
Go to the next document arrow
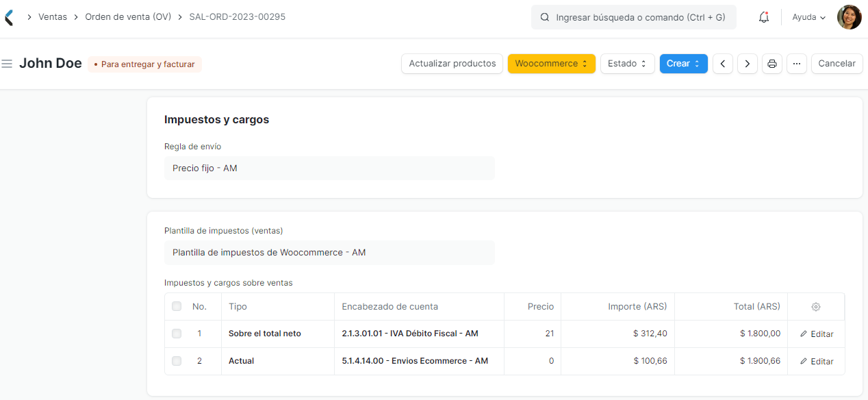coord(748,64)
